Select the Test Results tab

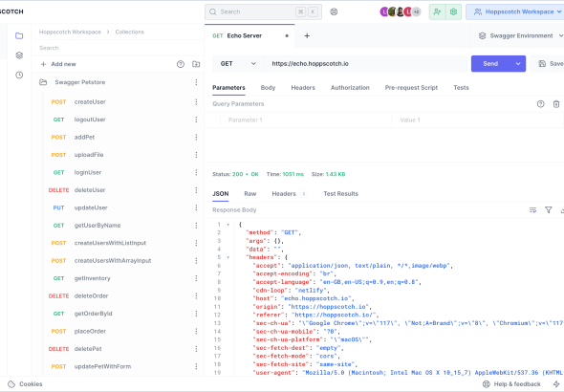[340, 193]
